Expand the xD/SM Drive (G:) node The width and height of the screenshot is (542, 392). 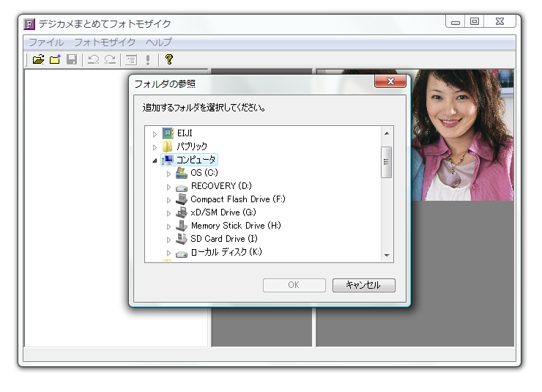[168, 212]
